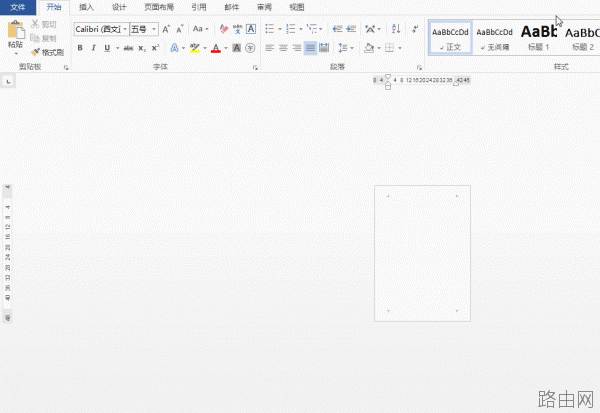Image resolution: width=600 pixels, height=413 pixels.
Task: Toggle Italic formatting
Action: coord(94,48)
